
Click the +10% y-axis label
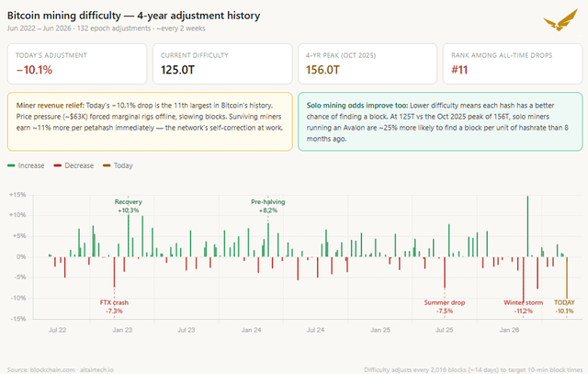17,215
